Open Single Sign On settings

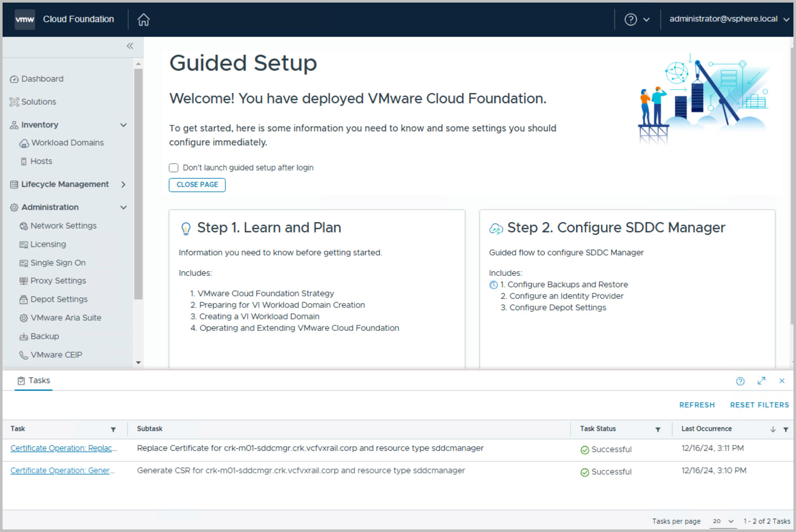point(58,263)
